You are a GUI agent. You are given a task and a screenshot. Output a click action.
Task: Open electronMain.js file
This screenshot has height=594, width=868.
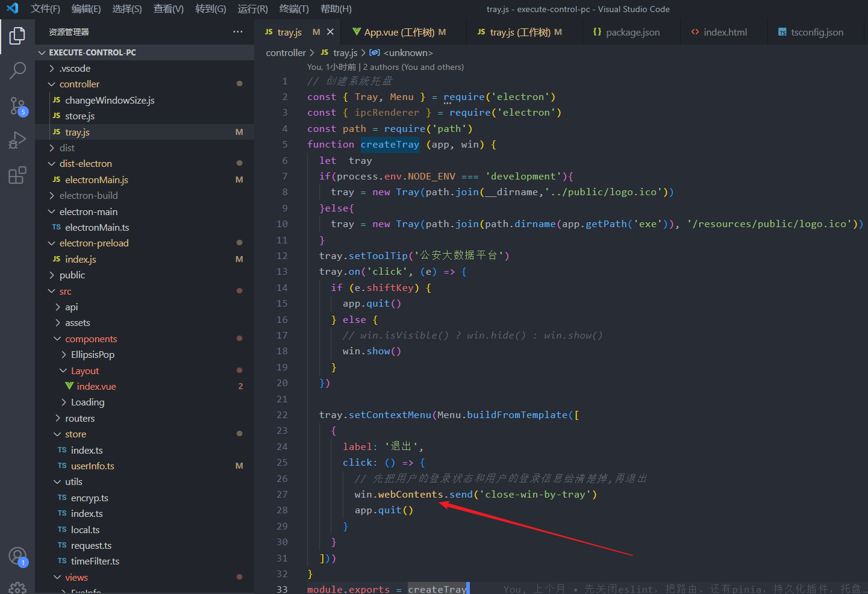coord(145,180)
